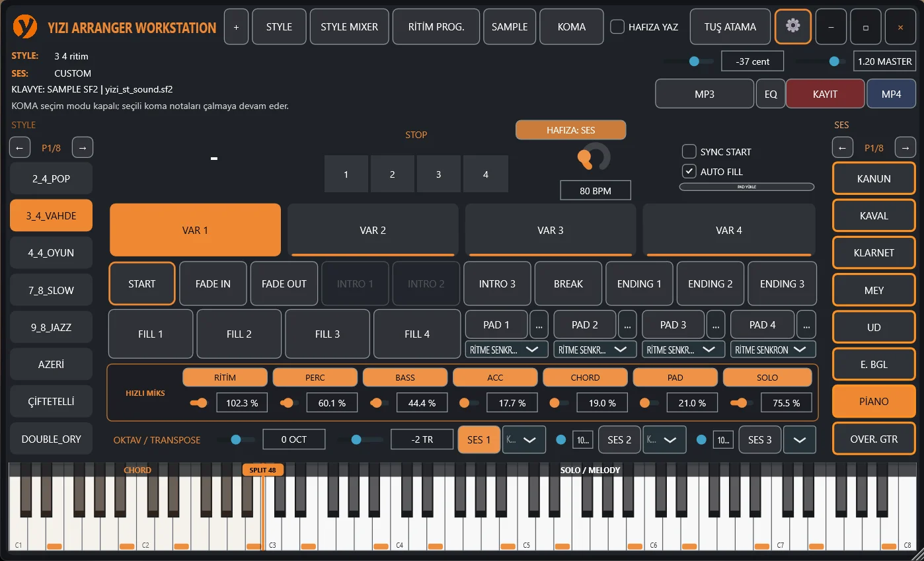
Task: Select KLARNET instrument sound
Action: pos(874,252)
